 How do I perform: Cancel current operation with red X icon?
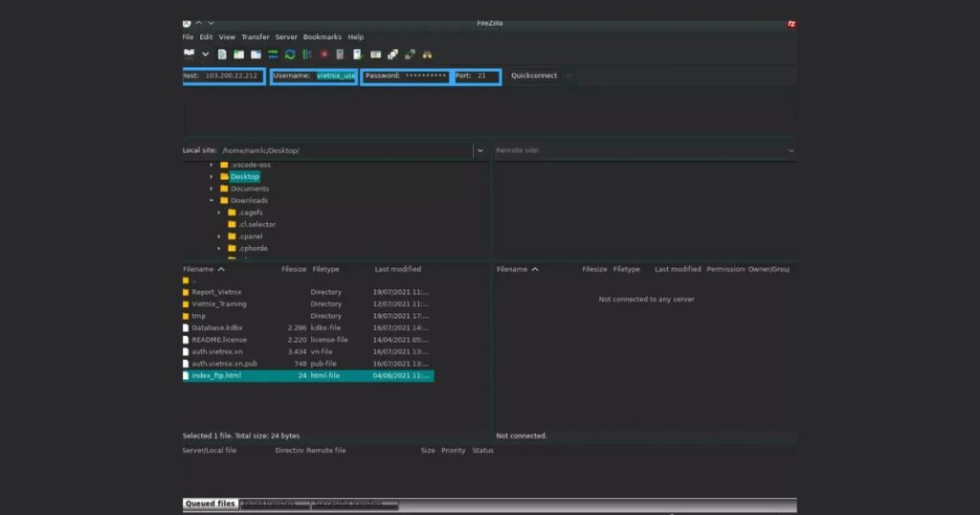(323, 55)
